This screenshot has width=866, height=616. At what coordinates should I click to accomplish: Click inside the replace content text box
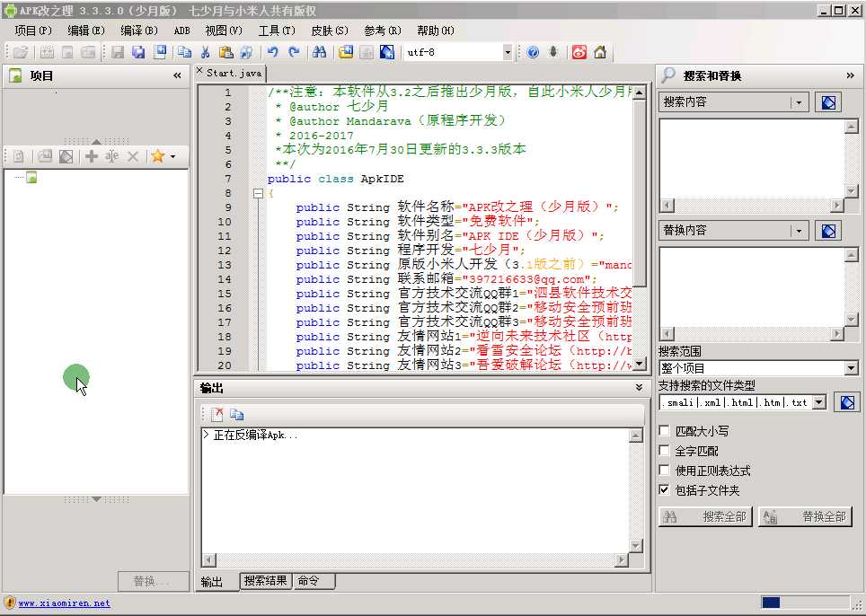(752, 286)
